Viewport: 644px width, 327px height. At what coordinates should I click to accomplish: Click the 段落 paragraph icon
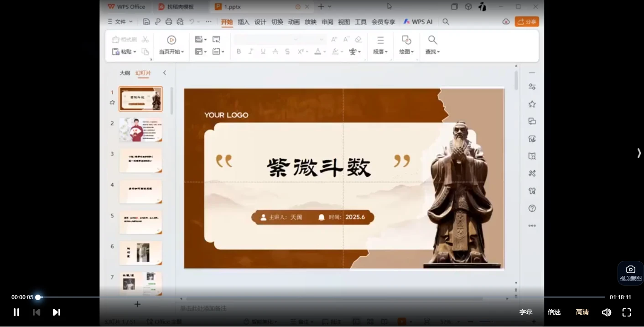tap(380, 40)
